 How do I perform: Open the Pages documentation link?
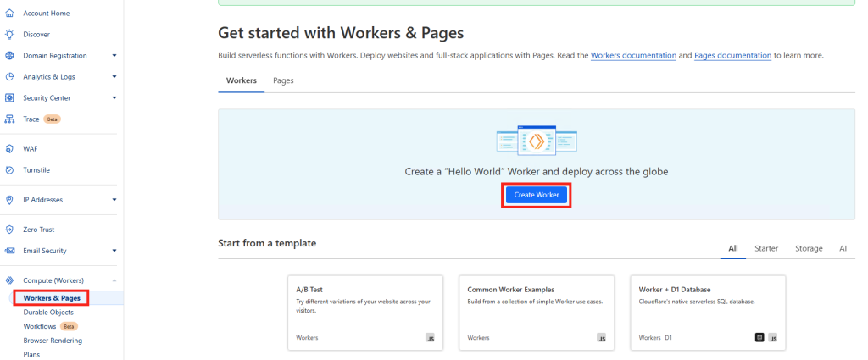tap(733, 55)
